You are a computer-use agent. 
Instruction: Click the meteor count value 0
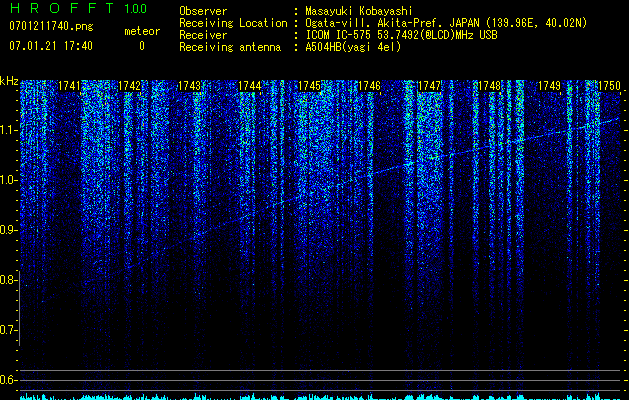point(142,46)
